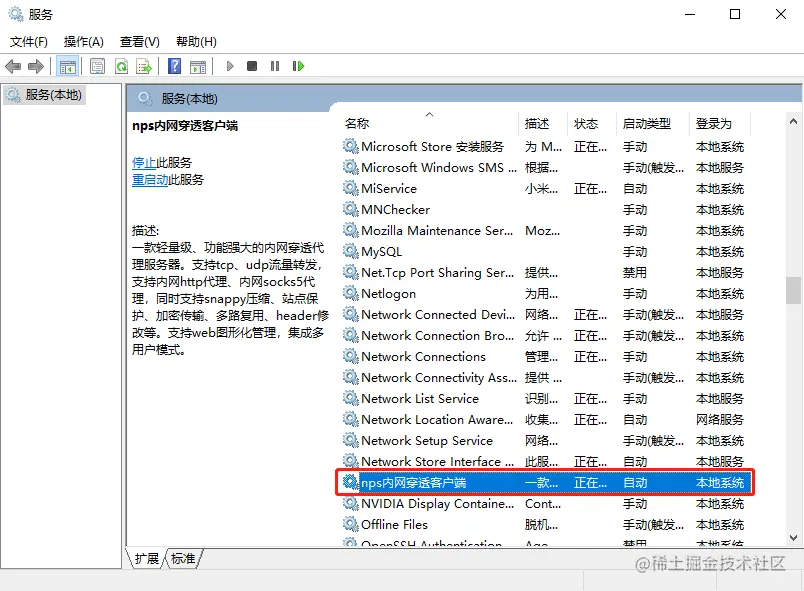Switch to the 标准 tab
Screen dimensions: 804x591
coord(183,558)
